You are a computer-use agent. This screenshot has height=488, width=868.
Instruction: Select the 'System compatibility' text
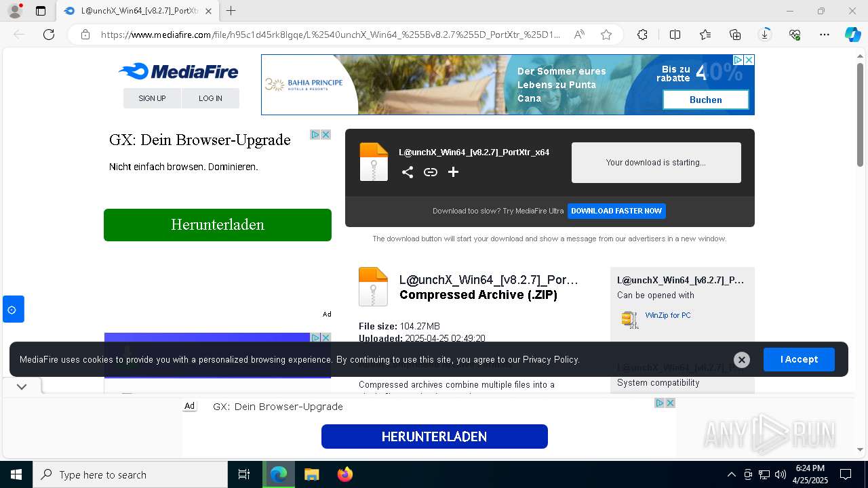[658, 383]
